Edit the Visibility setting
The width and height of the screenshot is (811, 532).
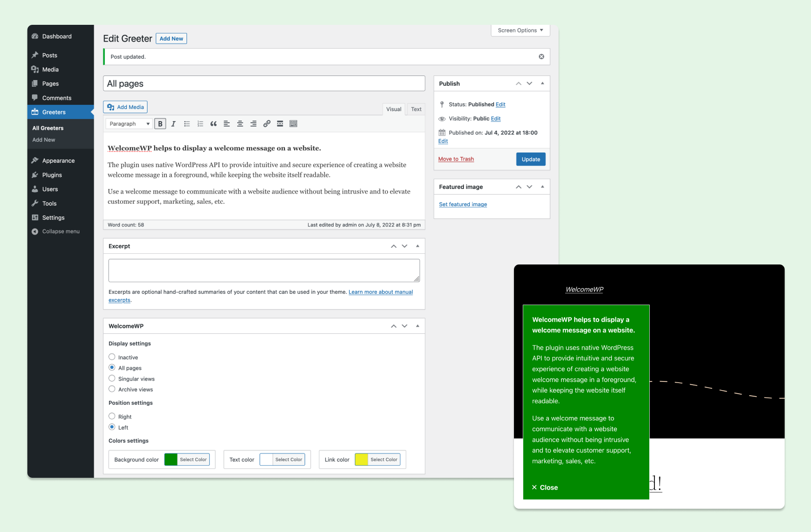point(496,119)
